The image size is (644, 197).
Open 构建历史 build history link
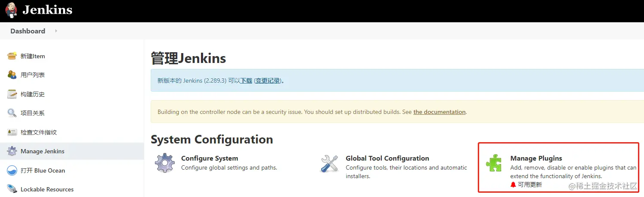[33, 94]
